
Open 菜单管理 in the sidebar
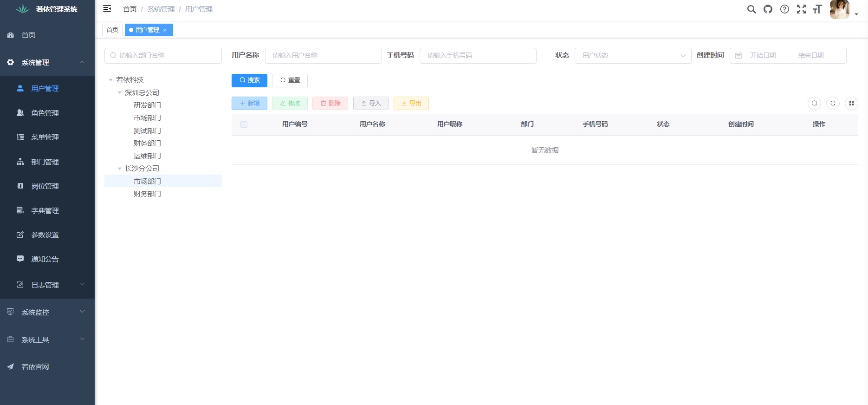click(x=47, y=137)
